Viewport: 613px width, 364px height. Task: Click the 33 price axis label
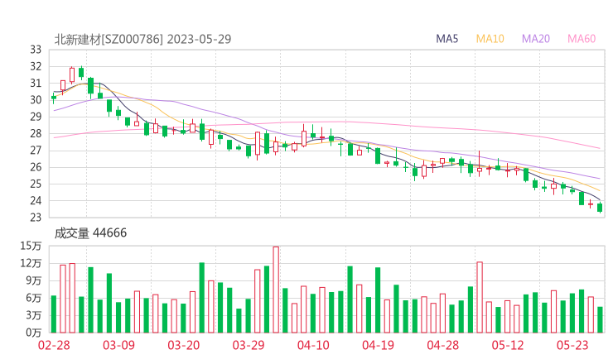click(36, 50)
